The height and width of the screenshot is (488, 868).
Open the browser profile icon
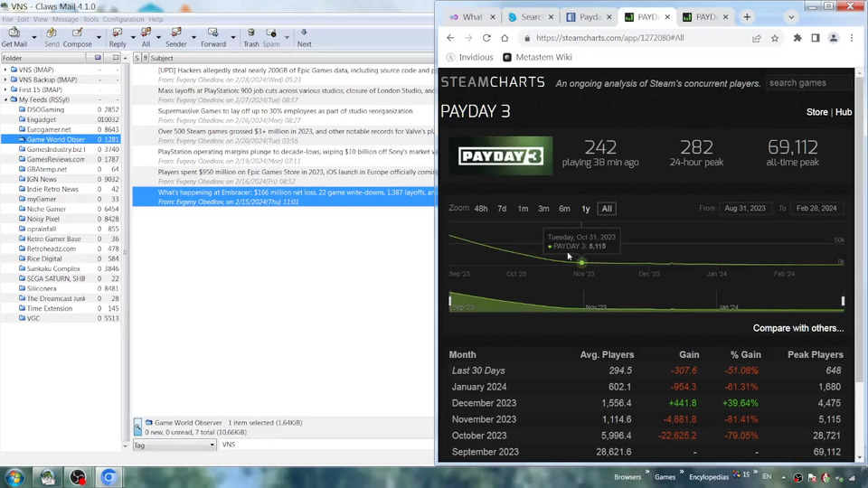833,38
